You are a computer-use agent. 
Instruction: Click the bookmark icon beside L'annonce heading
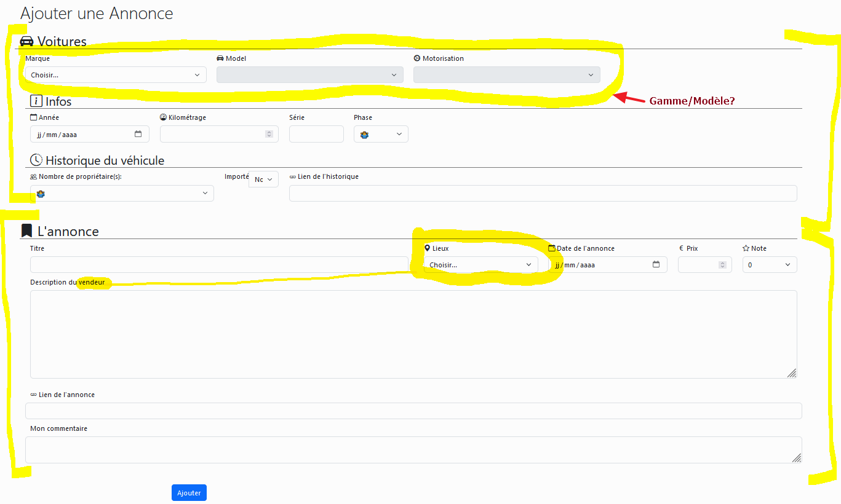(26, 231)
